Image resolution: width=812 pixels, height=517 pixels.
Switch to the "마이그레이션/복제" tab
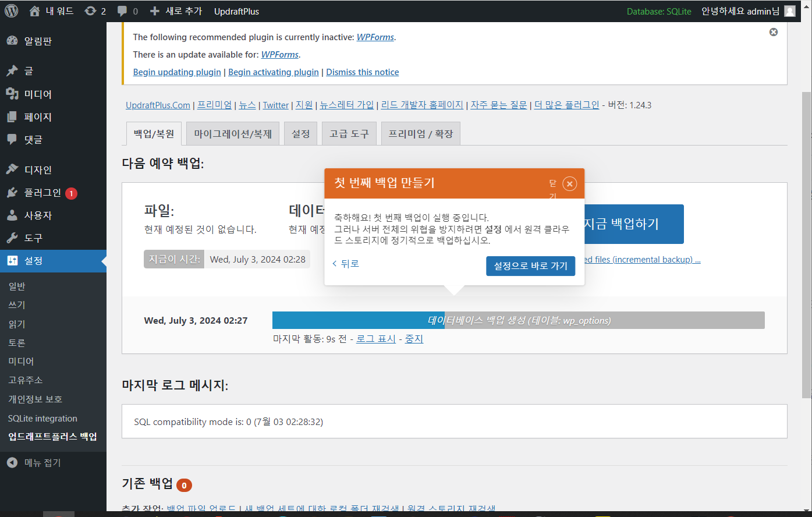(x=233, y=133)
